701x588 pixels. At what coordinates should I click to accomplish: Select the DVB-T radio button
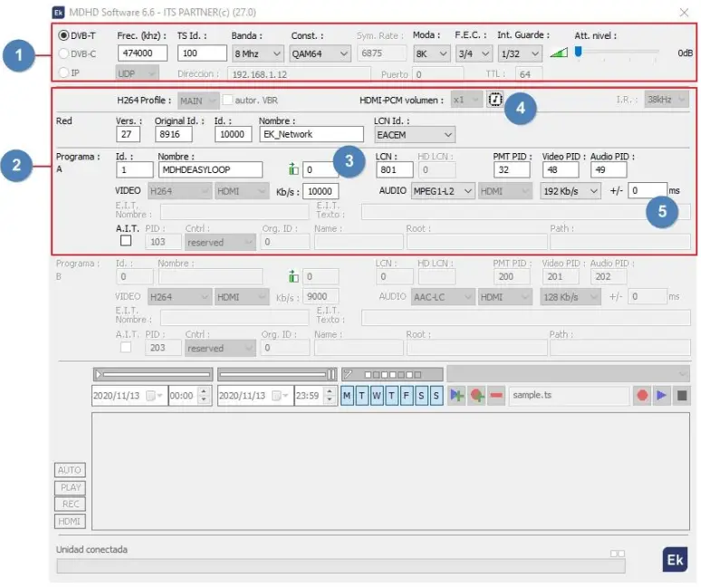[x=63, y=35]
